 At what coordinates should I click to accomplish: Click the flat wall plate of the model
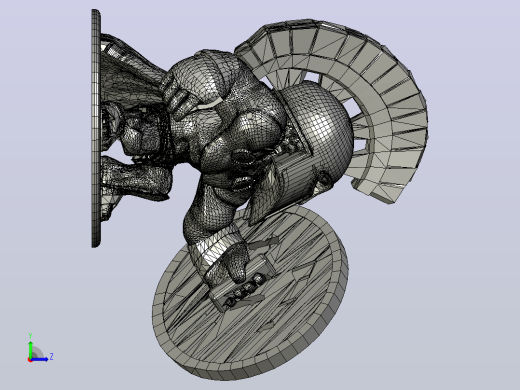96,128
